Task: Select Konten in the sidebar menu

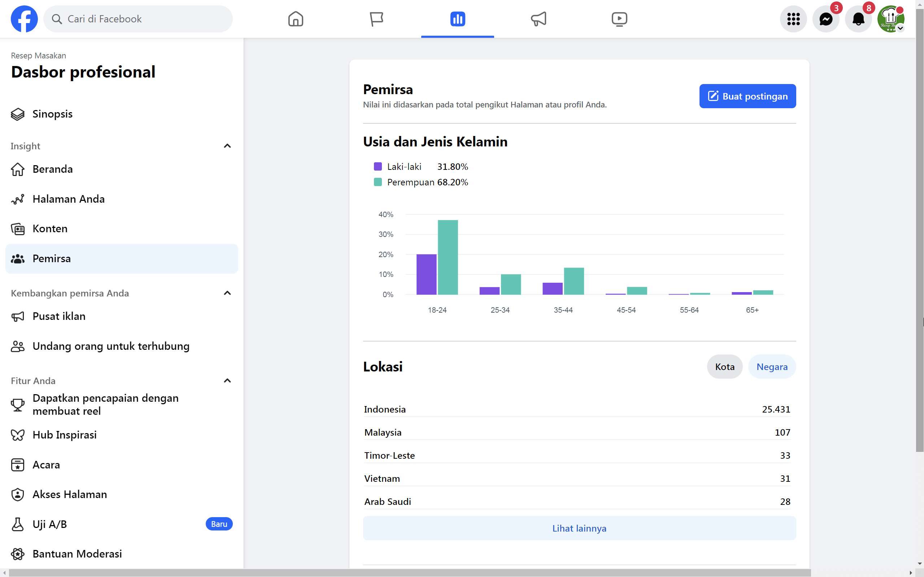Action: [50, 229]
